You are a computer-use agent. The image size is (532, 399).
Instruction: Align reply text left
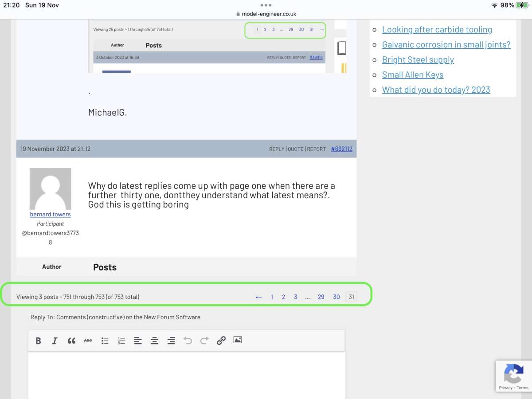click(138, 340)
